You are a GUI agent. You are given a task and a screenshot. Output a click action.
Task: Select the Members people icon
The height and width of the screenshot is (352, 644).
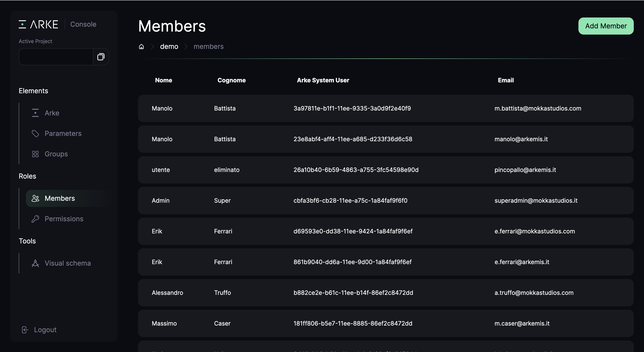35,198
